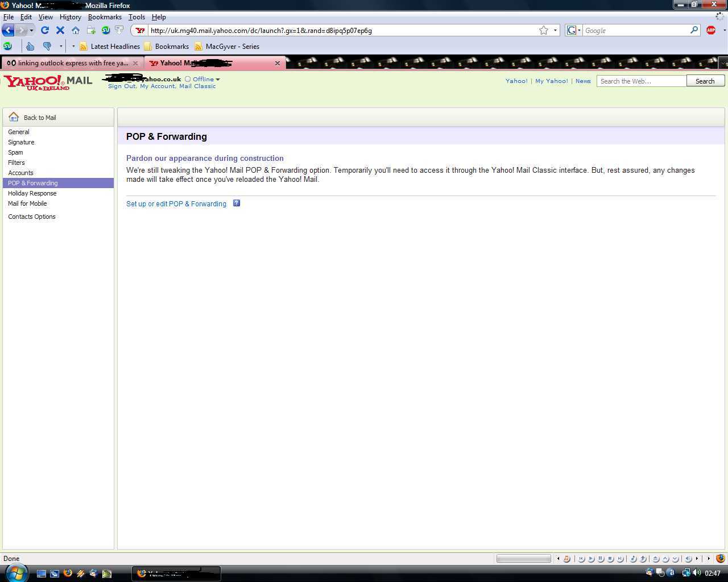Collapse status bar player with left arrow
Viewport: 728px width, 582px height.
(558, 559)
